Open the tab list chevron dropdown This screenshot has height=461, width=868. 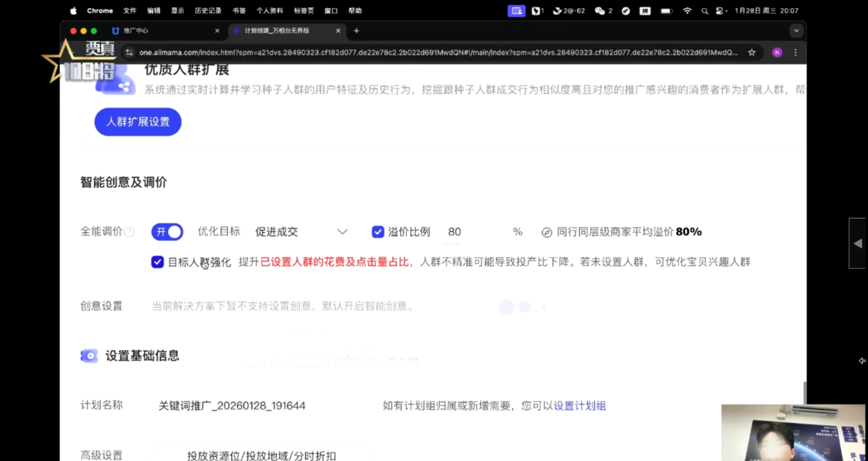tap(796, 31)
